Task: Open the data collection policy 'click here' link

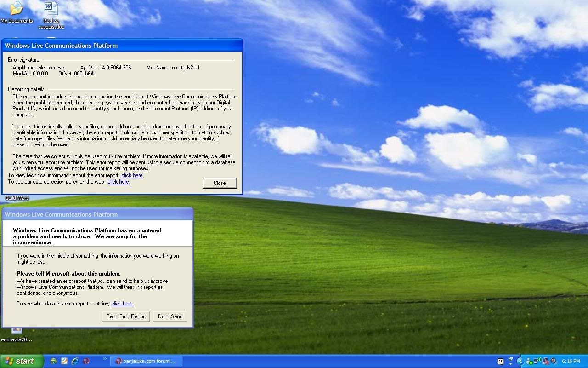Action: click(x=119, y=182)
